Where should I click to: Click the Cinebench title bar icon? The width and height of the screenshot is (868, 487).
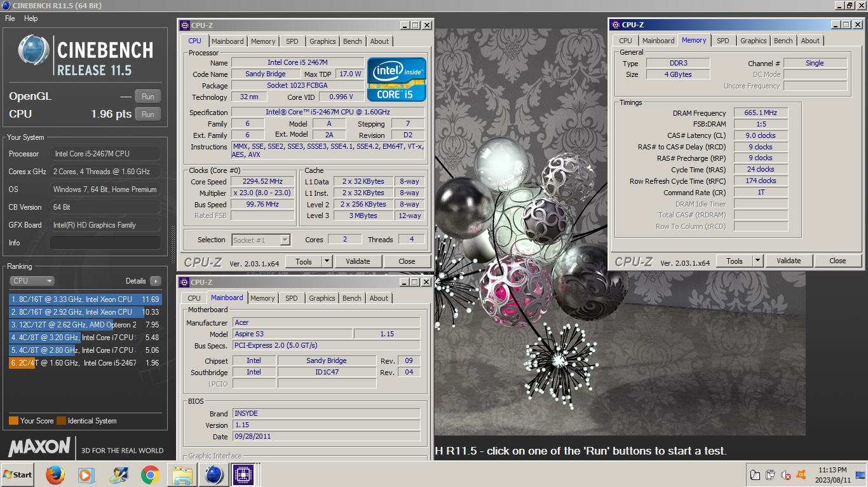coord(5,6)
